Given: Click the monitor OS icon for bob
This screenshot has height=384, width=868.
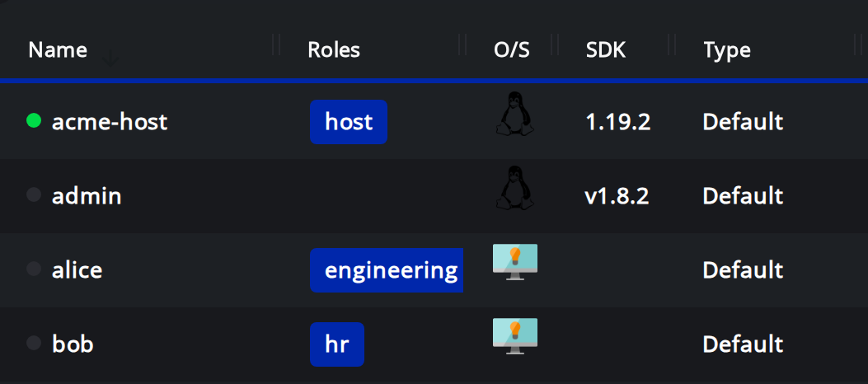Looking at the screenshot, I should pyautogui.click(x=515, y=336).
